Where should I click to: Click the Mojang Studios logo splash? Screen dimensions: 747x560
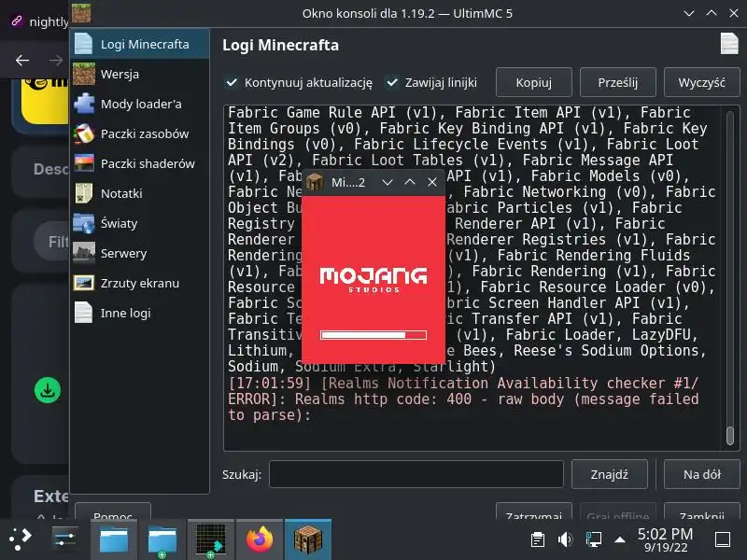(x=373, y=279)
